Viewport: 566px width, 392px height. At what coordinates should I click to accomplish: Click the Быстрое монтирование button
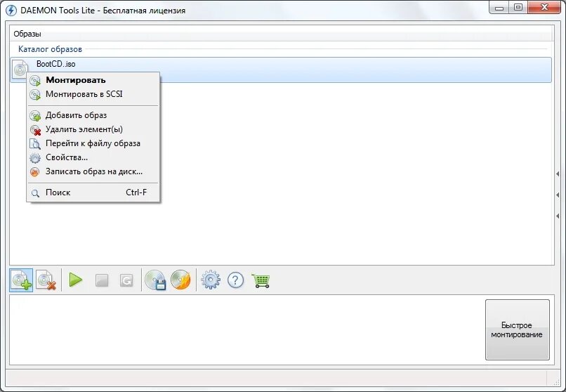click(x=517, y=329)
